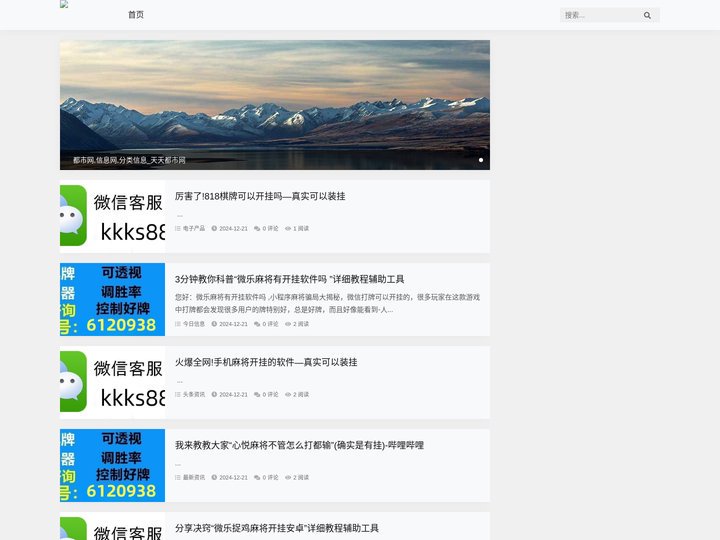Click eye views icon in 微乐麻将 row

click(x=288, y=324)
